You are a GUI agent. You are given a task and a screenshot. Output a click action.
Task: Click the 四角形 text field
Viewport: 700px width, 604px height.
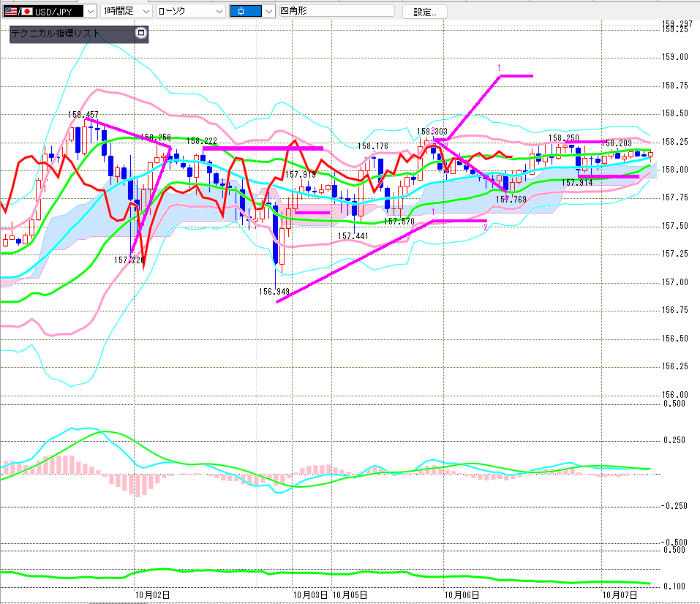[x=336, y=11]
